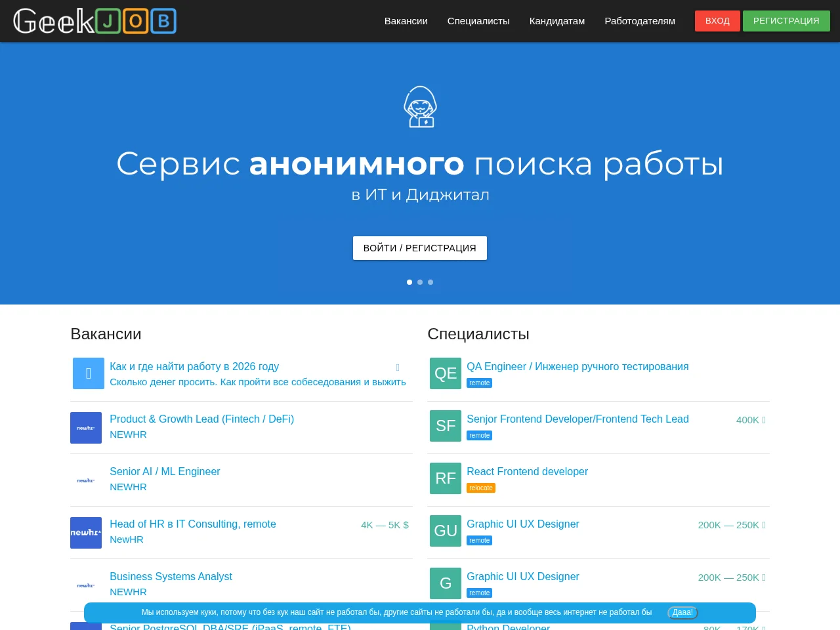The image size is (840, 630).
Task: Open the GeekJOB logo homepage
Action: (x=94, y=21)
